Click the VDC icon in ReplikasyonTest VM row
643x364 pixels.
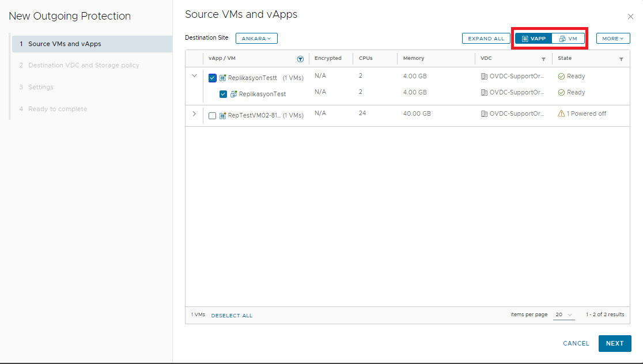click(484, 92)
